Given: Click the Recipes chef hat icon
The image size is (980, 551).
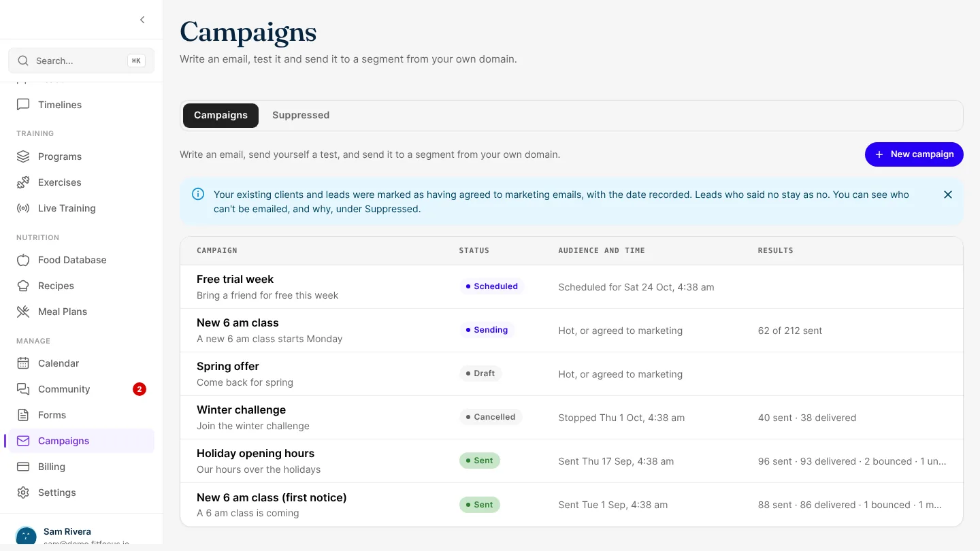Looking at the screenshot, I should [x=23, y=286].
